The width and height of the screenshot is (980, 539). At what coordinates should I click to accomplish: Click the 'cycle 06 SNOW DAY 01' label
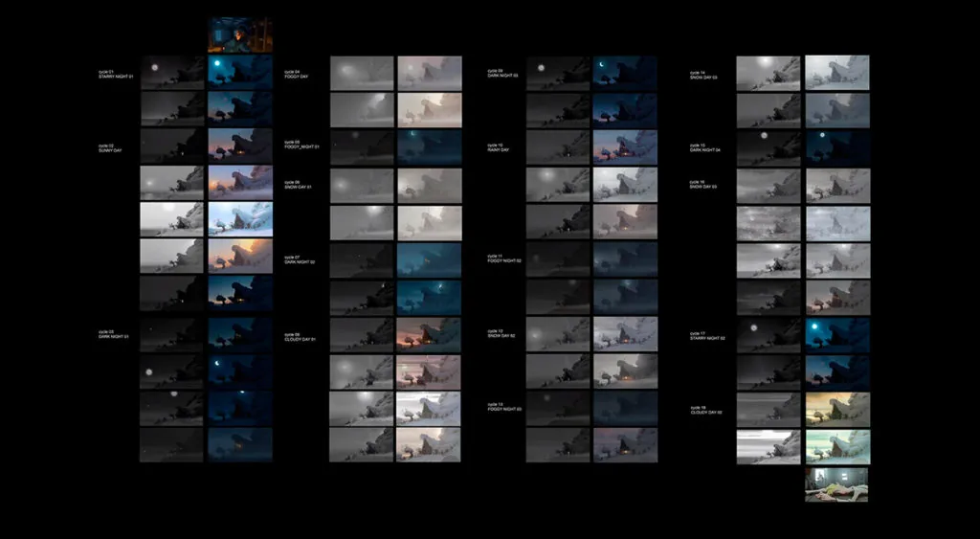[x=301, y=184]
